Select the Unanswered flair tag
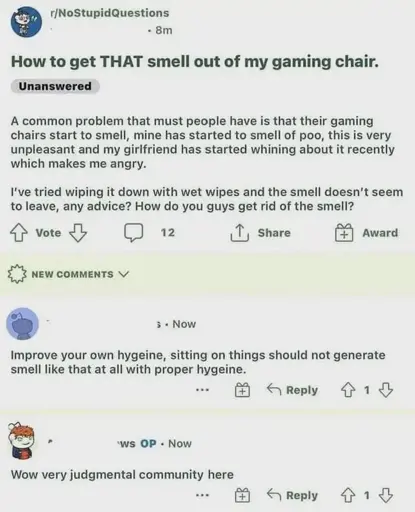Image resolution: width=415 pixels, height=512 pixels. pos(55,86)
